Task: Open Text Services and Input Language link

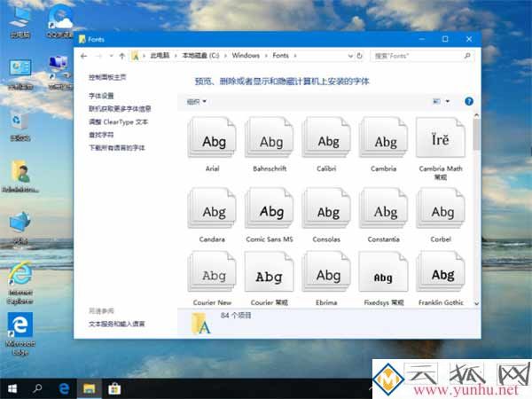Action: pyautogui.click(x=117, y=324)
